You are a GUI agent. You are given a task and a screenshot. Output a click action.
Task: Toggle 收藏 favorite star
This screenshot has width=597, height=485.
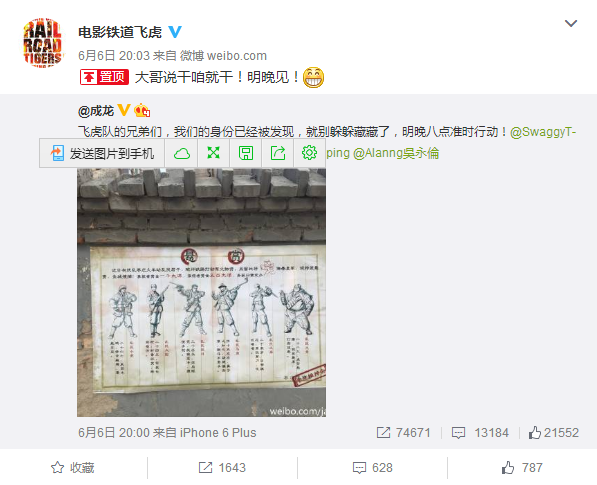tap(73, 467)
